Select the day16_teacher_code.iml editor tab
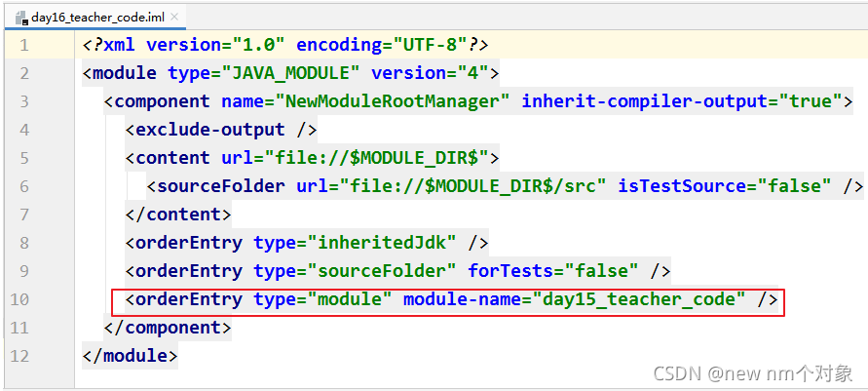Viewport: 868px width, 391px height. point(97,18)
